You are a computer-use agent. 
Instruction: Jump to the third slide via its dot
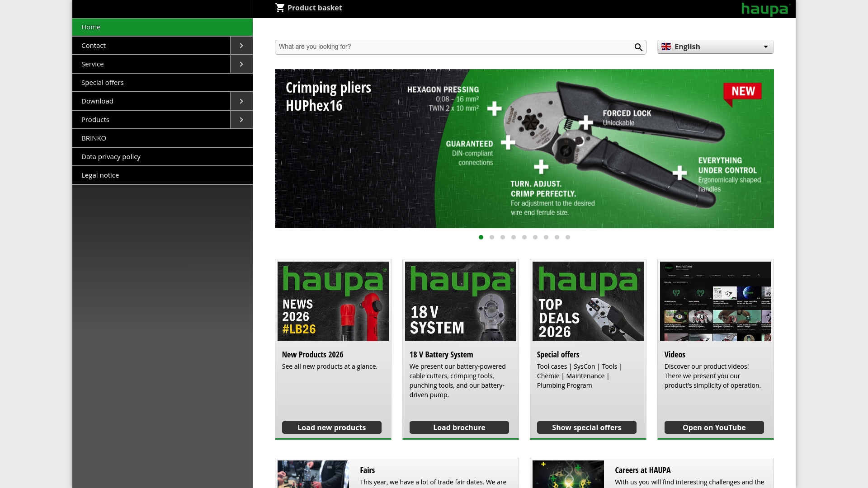click(503, 237)
